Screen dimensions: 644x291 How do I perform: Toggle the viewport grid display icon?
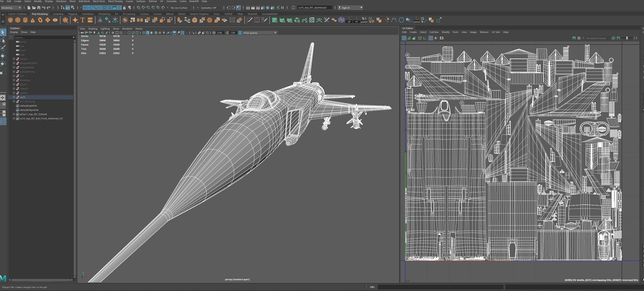point(113,33)
